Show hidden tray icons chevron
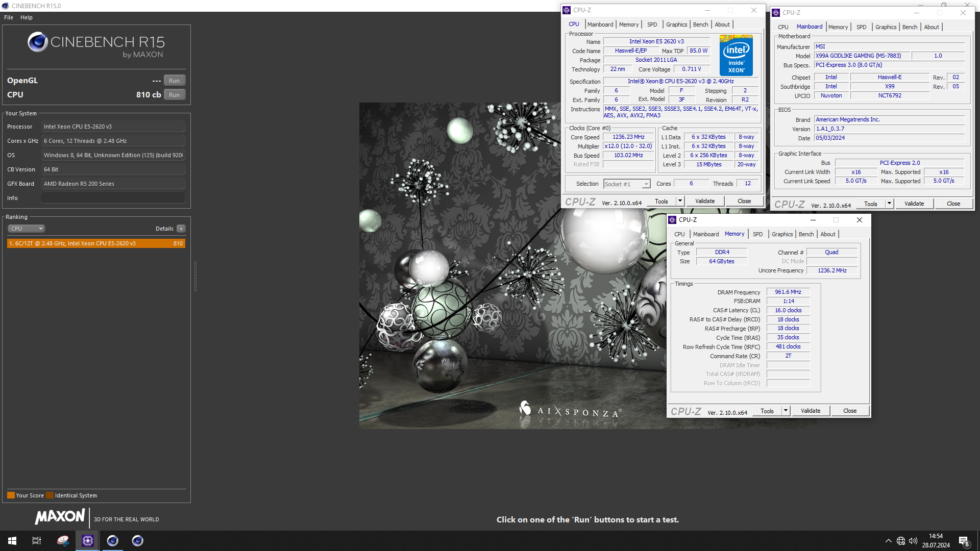Image resolution: width=980 pixels, height=551 pixels. click(889, 541)
